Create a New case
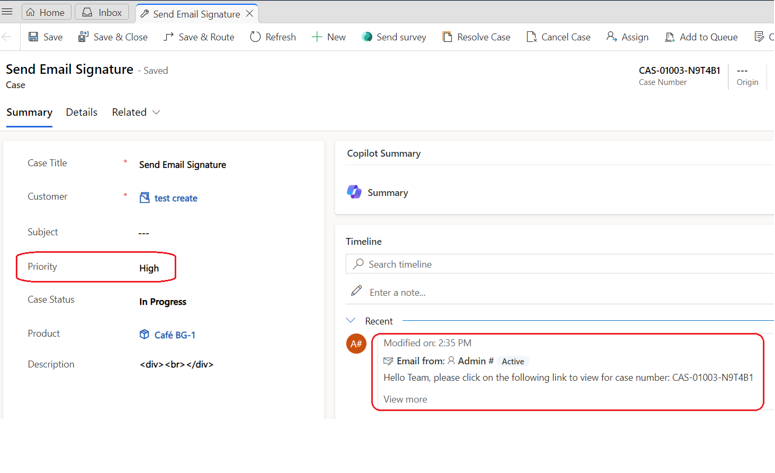This screenshot has height=473, width=775. (328, 37)
